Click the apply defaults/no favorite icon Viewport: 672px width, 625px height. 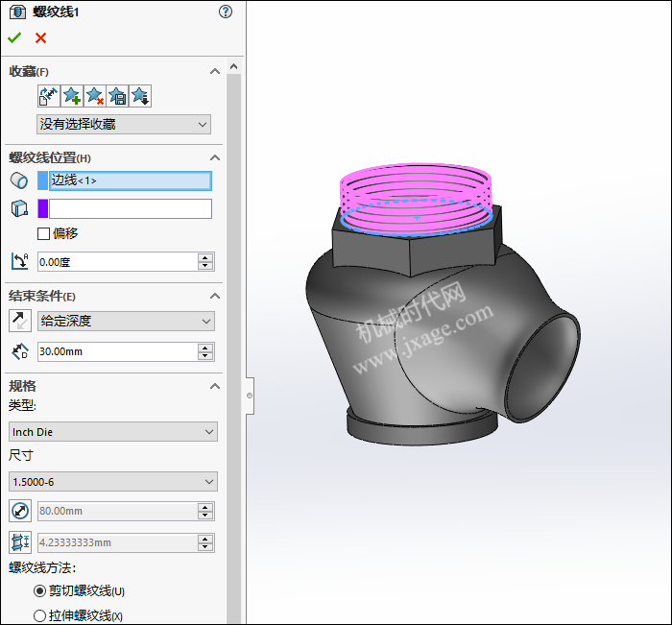click(48, 96)
